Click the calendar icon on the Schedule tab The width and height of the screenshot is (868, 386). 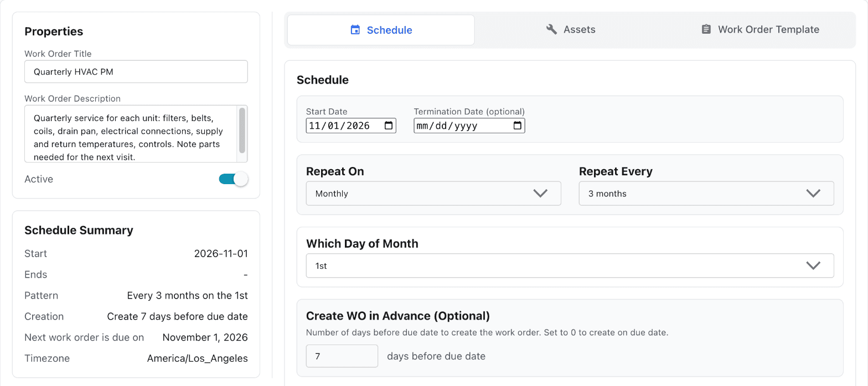[355, 30]
